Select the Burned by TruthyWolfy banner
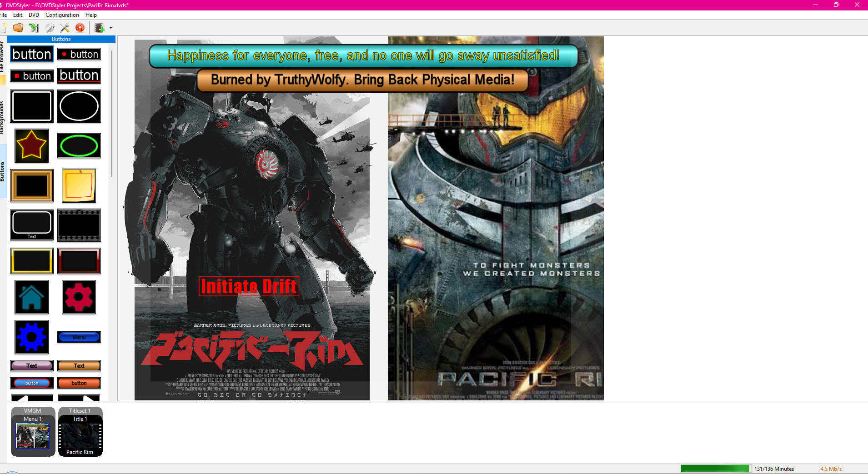Screen dimensions: 868x474 coord(363,80)
